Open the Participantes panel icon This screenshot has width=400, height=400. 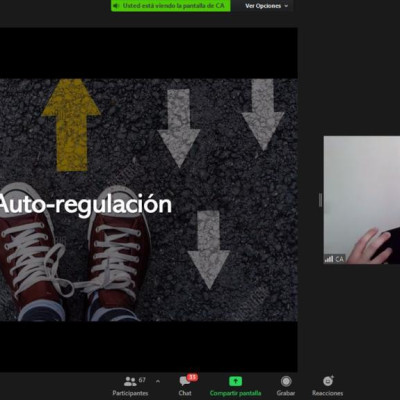130,381
